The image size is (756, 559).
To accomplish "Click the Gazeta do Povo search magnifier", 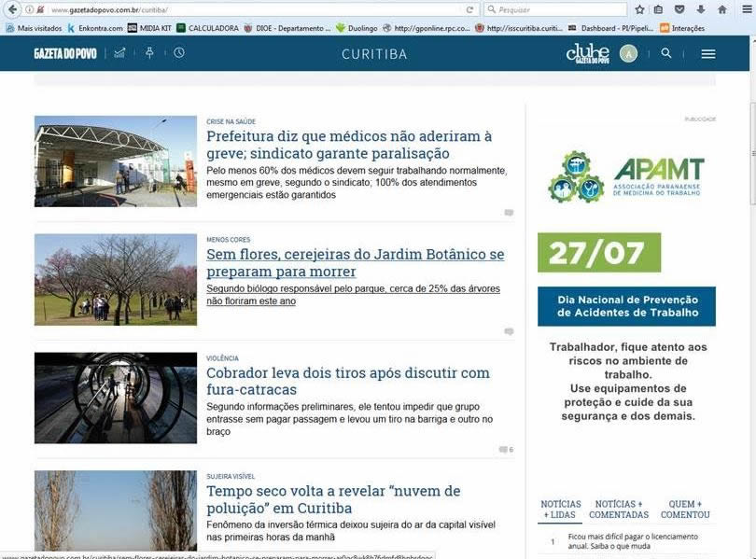I will point(666,54).
